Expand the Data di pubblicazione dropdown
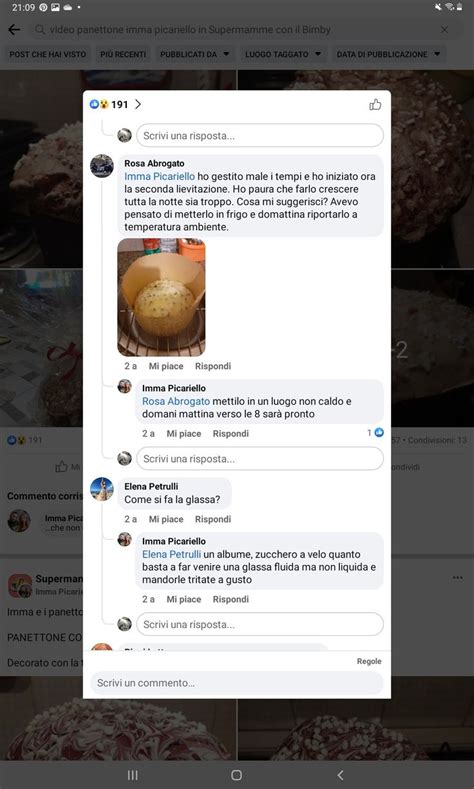The height and width of the screenshot is (789, 474). 388,54
